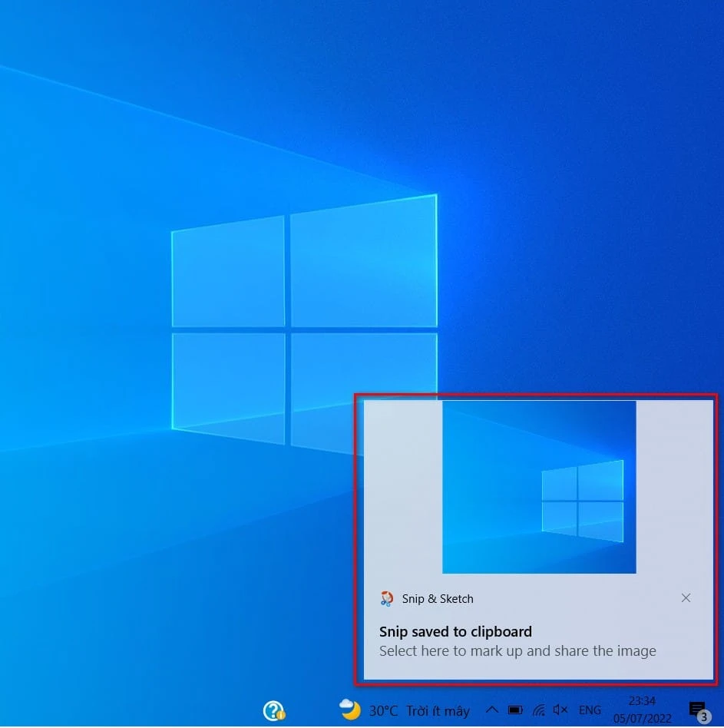Click the screenshot preview thumbnail in notification

tap(539, 487)
